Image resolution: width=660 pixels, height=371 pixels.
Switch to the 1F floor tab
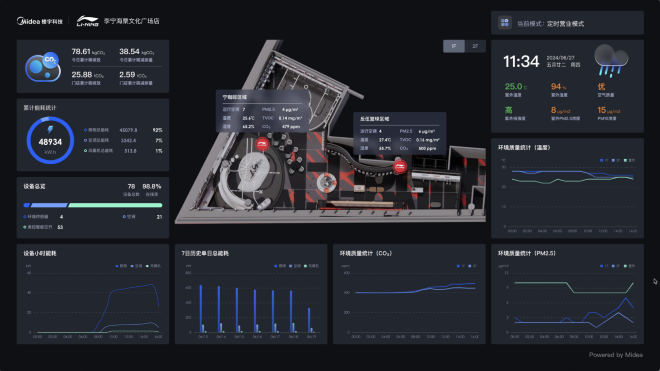(x=454, y=46)
